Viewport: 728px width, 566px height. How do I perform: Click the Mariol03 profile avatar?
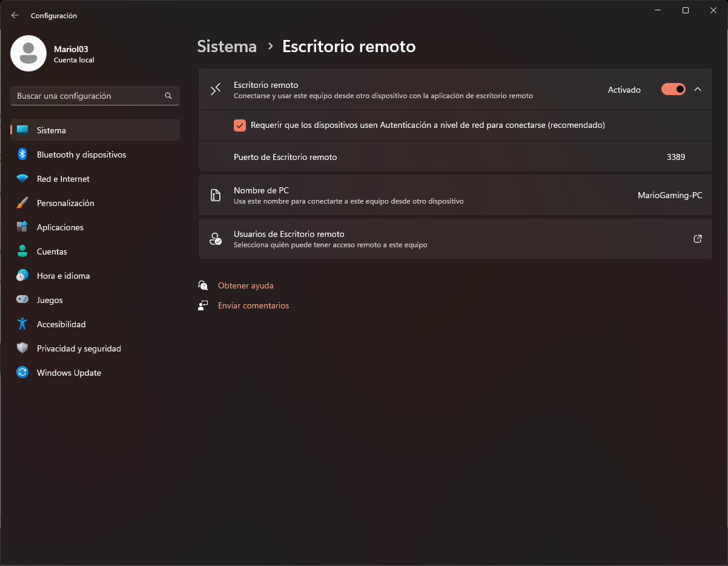pos(28,53)
